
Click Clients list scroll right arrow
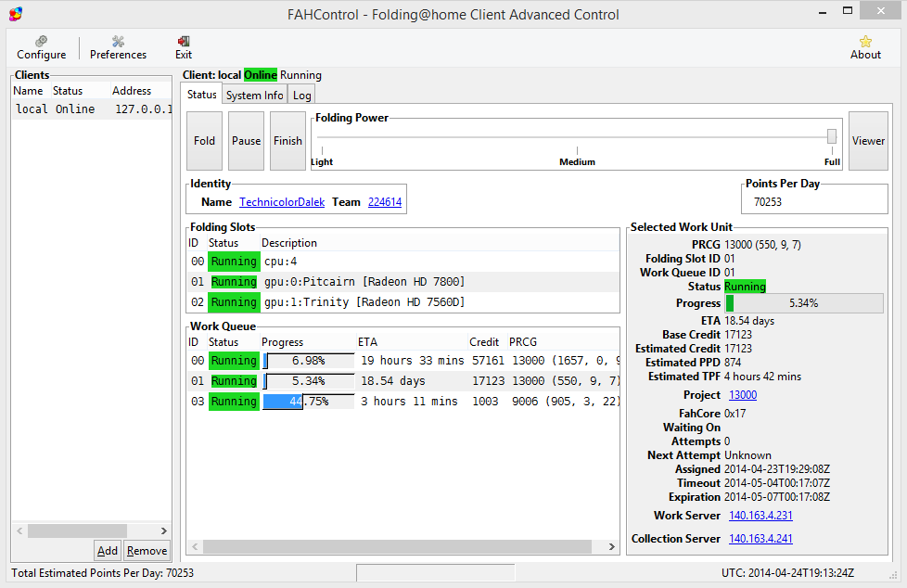pyautogui.click(x=164, y=530)
